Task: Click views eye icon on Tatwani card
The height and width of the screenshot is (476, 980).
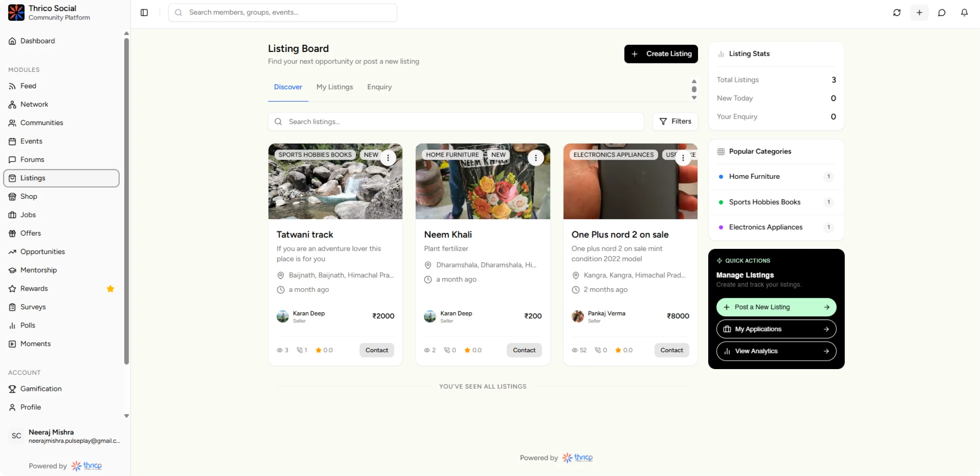Action: click(279, 350)
